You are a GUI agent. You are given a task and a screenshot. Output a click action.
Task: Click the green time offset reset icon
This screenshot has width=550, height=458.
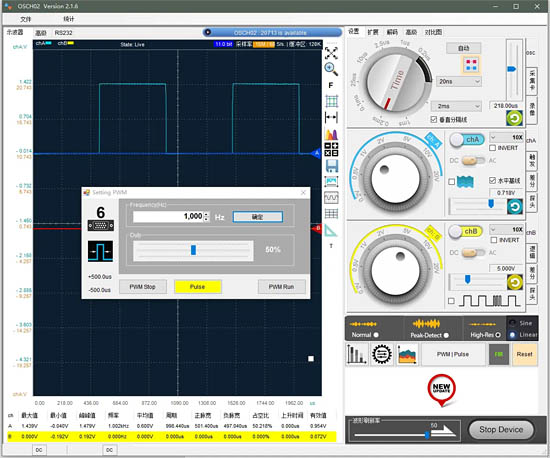click(x=514, y=118)
